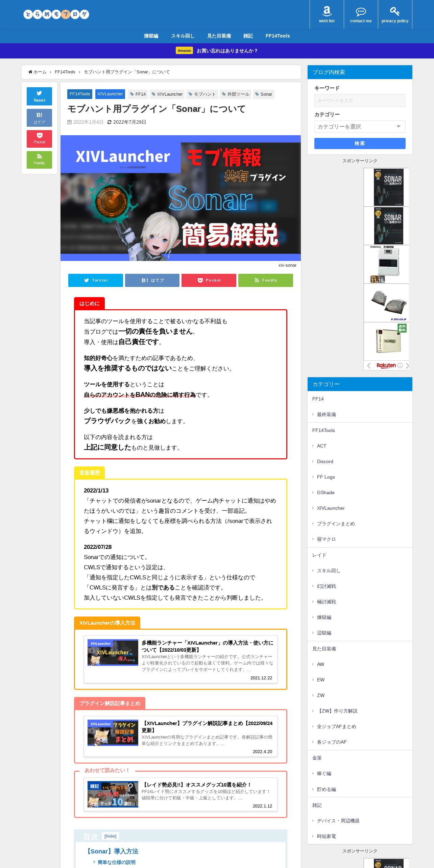Click the blue XIVLauncher category label
Image resolution: width=434 pixels, height=868 pixels.
click(110, 94)
